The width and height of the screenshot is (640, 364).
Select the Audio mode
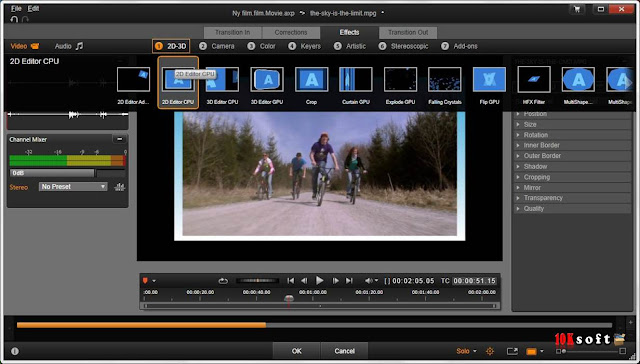(x=69, y=46)
